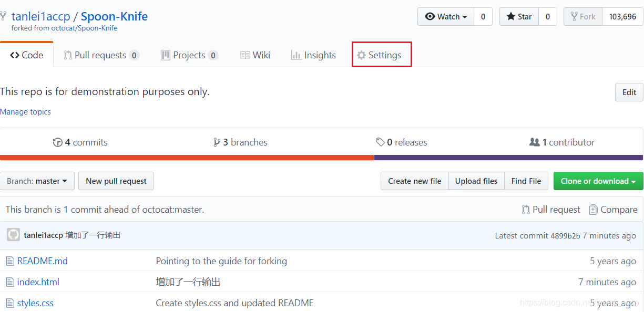The width and height of the screenshot is (644, 312).
Task: Open the README.md file
Action: point(42,261)
